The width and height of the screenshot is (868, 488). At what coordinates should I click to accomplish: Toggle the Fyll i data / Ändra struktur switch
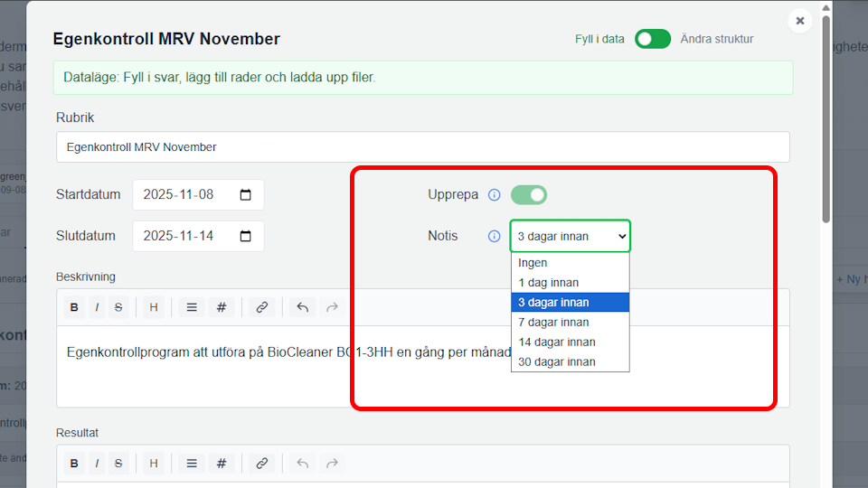[x=653, y=39]
